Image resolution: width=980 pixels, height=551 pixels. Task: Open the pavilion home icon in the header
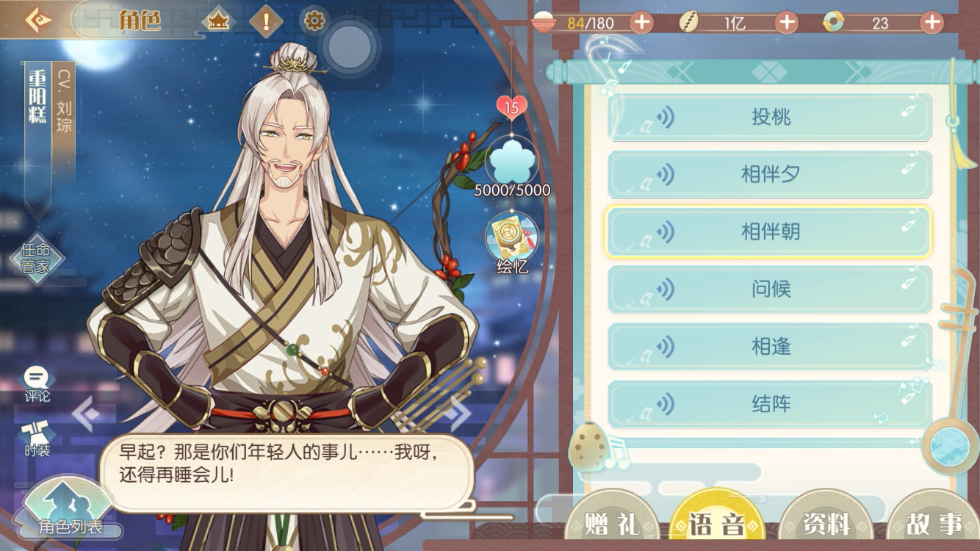218,21
